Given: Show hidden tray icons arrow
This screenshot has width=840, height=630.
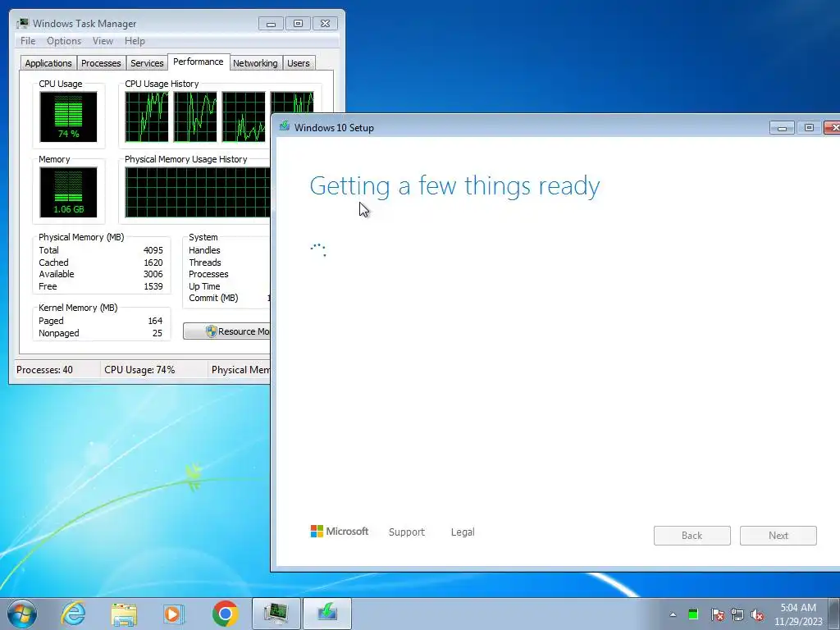Looking at the screenshot, I should [673, 614].
